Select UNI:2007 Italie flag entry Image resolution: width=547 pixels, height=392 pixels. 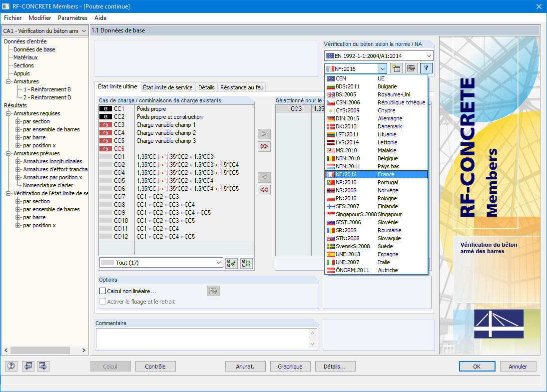point(376,262)
